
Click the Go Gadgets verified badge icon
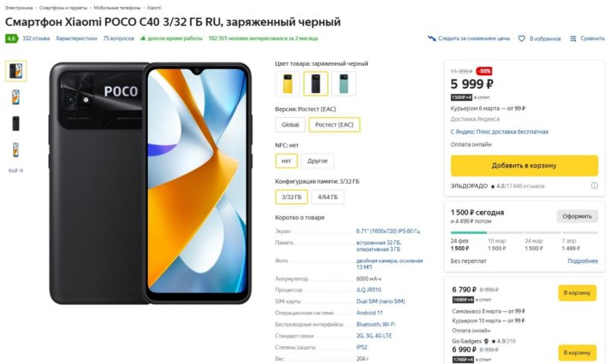click(x=486, y=341)
